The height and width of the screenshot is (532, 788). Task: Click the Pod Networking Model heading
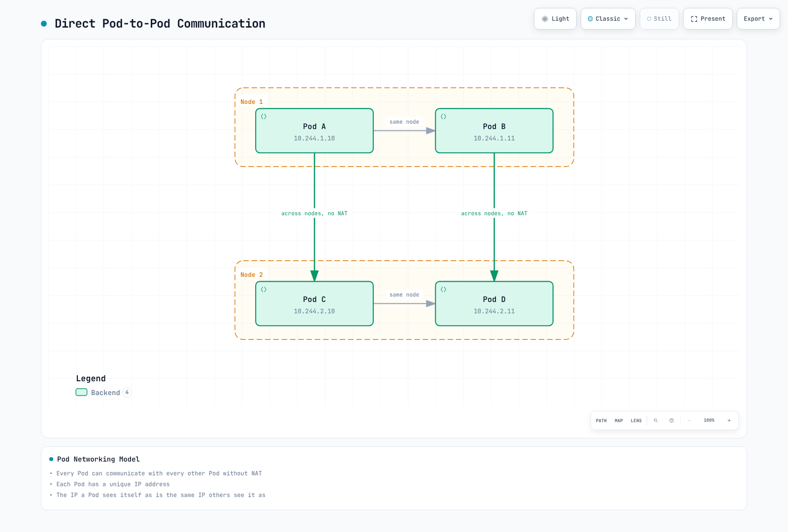[98, 459]
